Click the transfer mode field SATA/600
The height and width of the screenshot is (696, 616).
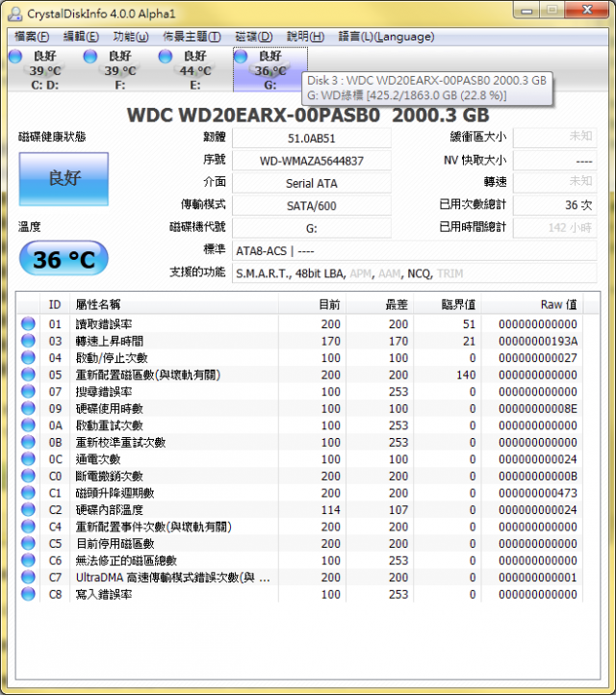point(312,206)
